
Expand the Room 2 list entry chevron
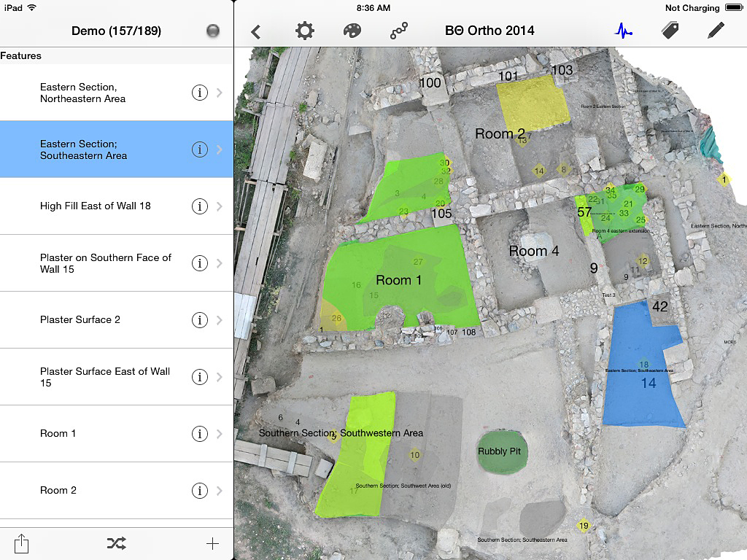click(220, 491)
